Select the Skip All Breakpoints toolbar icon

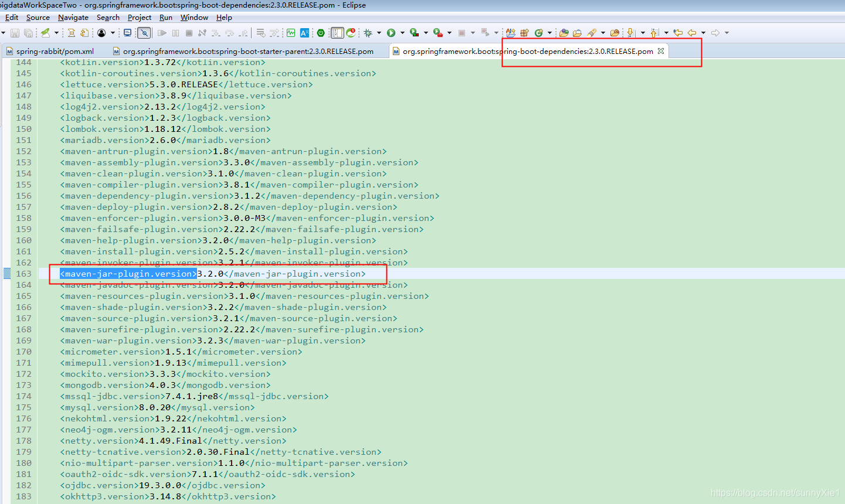pyautogui.click(x=144, y=33)
